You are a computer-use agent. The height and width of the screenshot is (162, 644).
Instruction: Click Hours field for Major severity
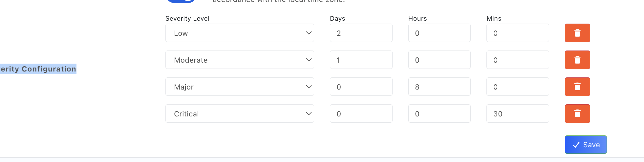coord(439,87)
